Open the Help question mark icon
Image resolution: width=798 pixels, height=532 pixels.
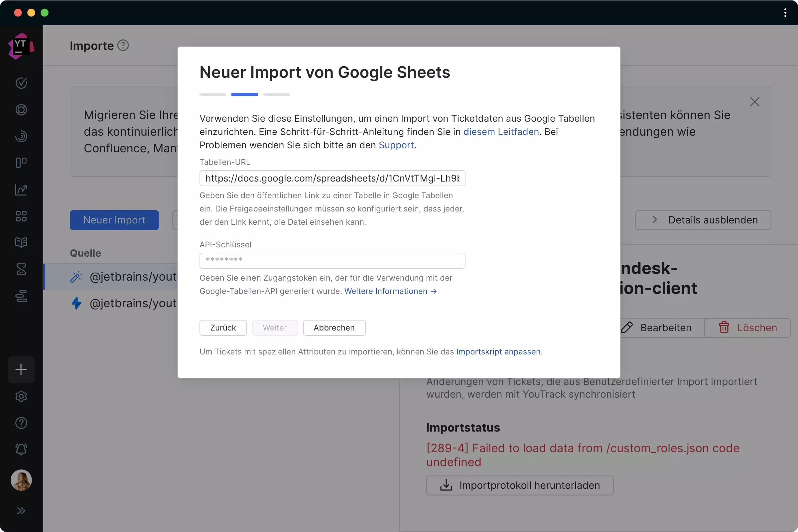(21, 423)
